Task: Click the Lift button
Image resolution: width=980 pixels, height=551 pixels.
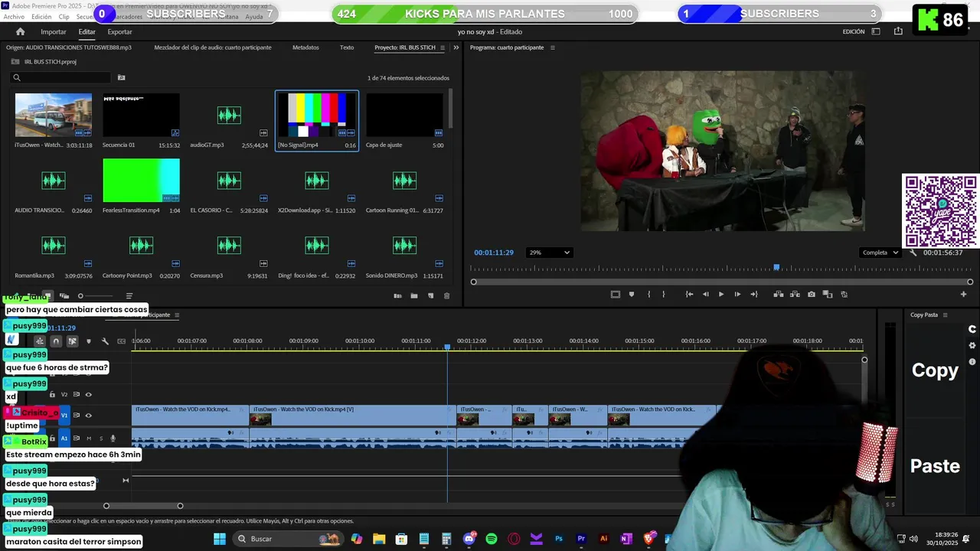Action: click(779, 294)
